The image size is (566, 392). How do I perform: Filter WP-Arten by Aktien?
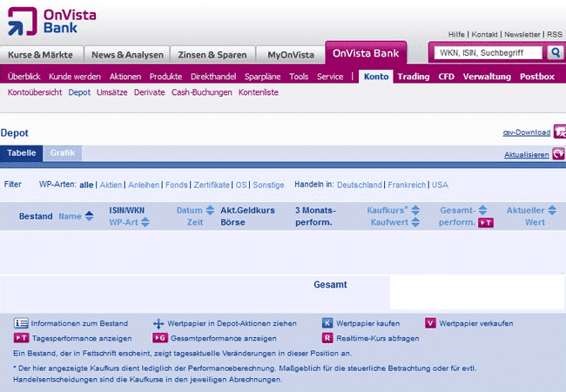coord(111,185)
